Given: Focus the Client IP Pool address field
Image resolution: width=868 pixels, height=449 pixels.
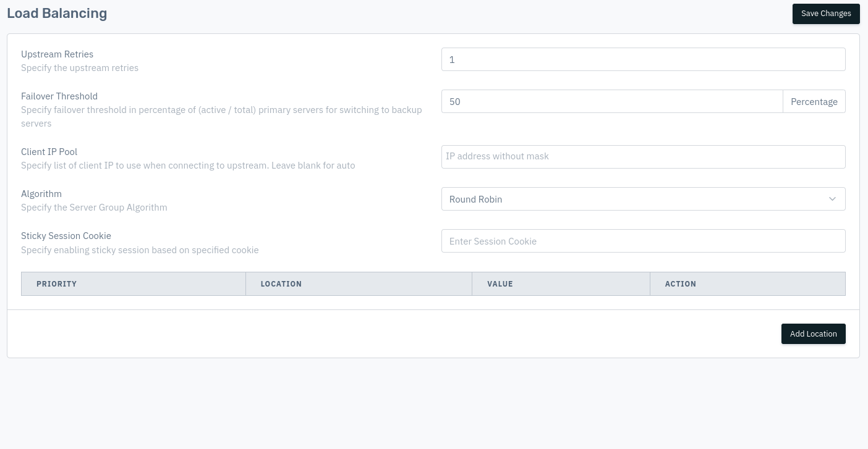Looking at the screenshot, I should pyautogui.click(x=643, y=157).
